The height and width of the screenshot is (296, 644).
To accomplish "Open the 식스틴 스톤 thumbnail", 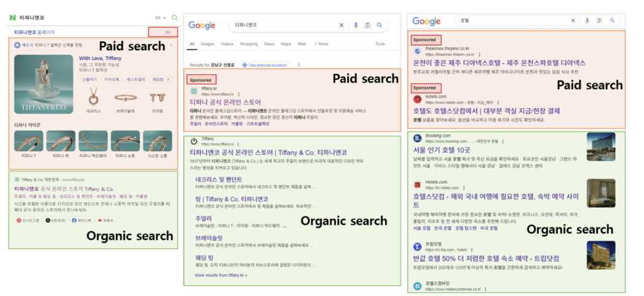I will tap(158, 141).
